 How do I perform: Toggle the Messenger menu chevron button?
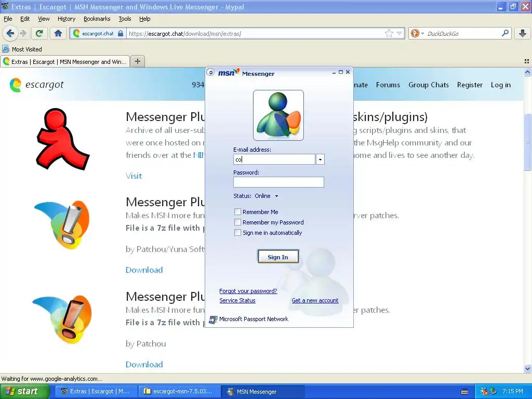pos(210,72)
